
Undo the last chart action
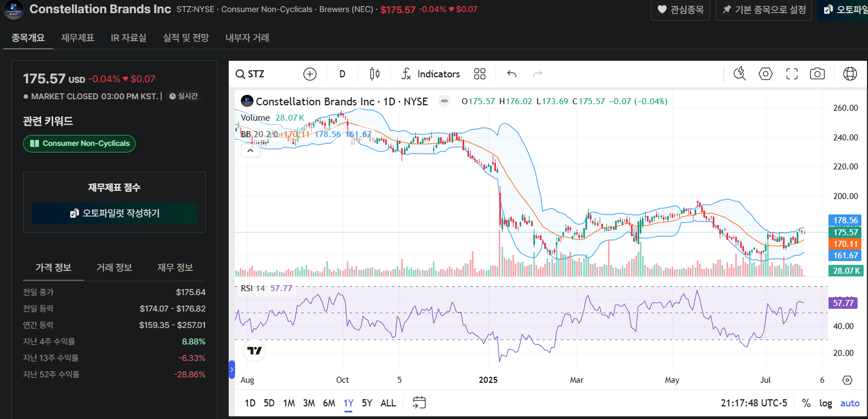(512, 74)
